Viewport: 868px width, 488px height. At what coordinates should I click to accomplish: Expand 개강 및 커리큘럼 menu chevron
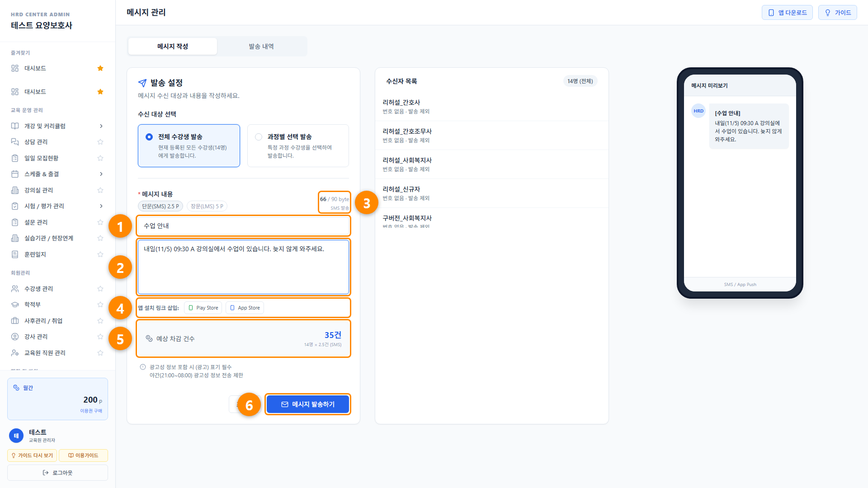coord(101,126)
